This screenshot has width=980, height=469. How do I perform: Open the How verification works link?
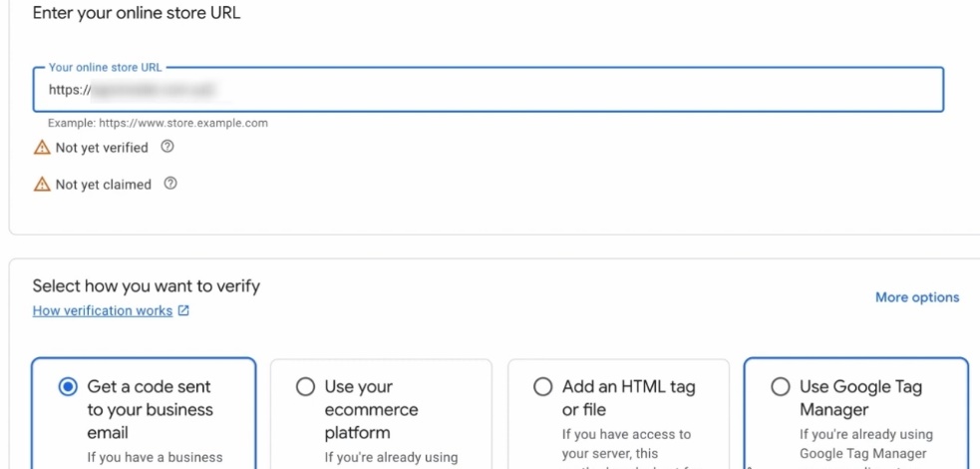pos(103,311)
